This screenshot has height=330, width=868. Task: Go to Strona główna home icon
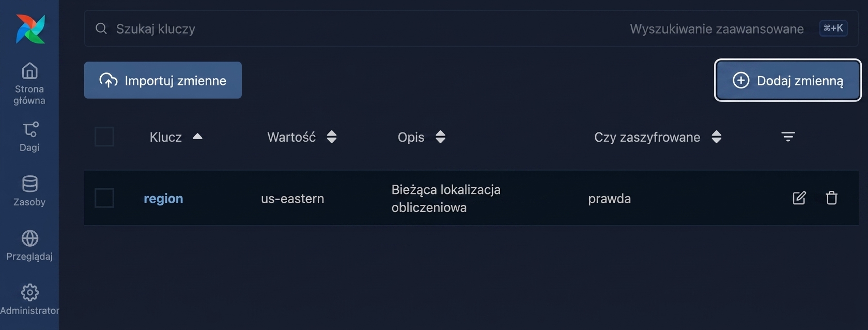click(x=29, y=70)
